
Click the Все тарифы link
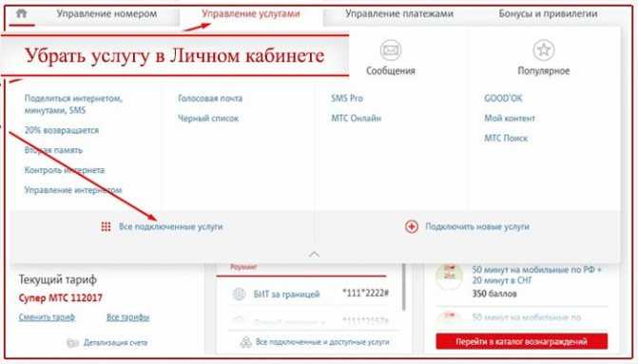pos(127,316)
